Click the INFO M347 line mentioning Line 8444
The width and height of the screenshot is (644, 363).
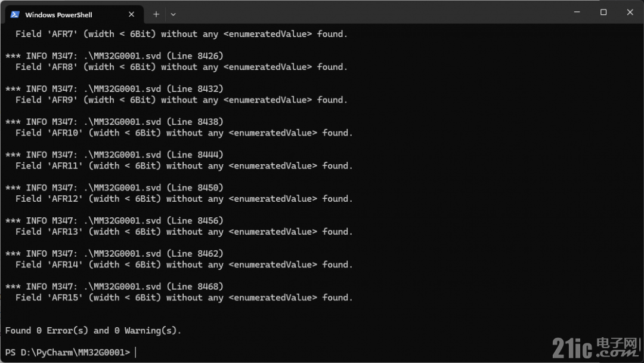click(114, 155)
